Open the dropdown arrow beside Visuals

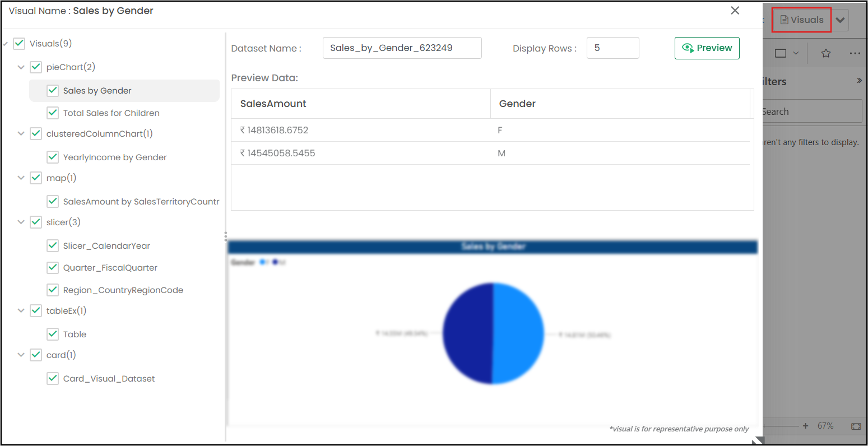840,20
